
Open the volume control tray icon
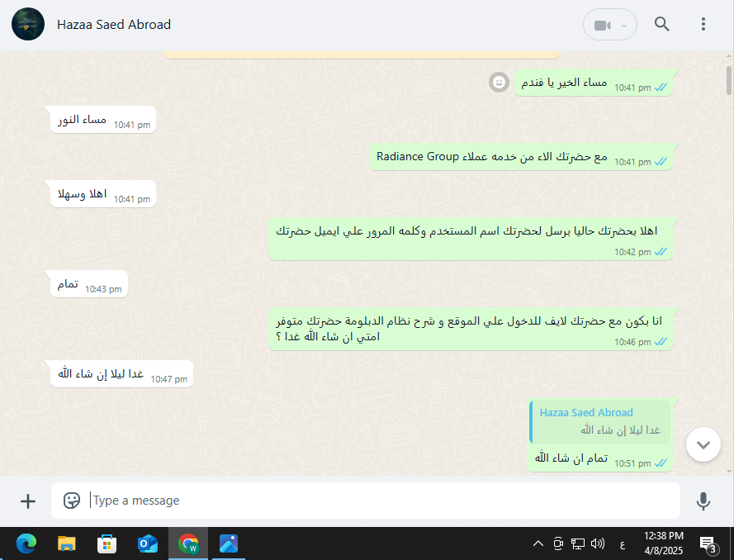click(x=597, y=543)
